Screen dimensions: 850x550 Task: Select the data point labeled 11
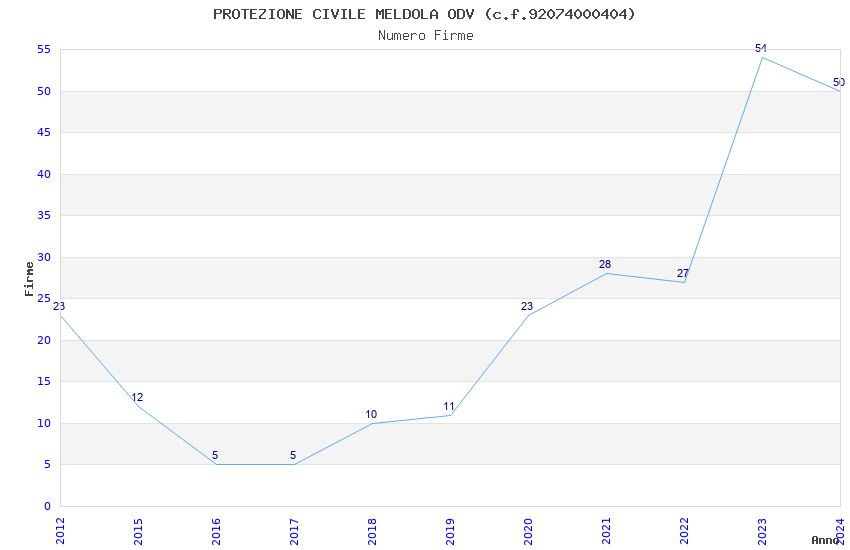point(450,415)
